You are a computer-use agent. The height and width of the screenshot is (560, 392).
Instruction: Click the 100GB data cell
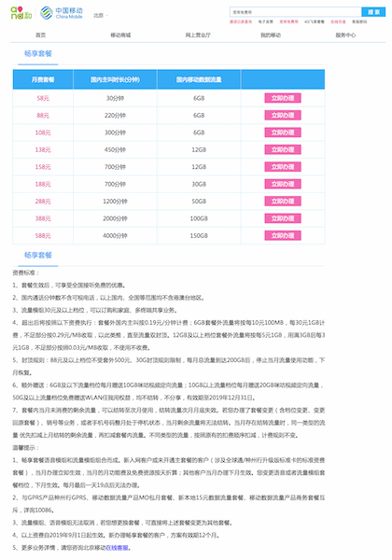tap(199, 218)
